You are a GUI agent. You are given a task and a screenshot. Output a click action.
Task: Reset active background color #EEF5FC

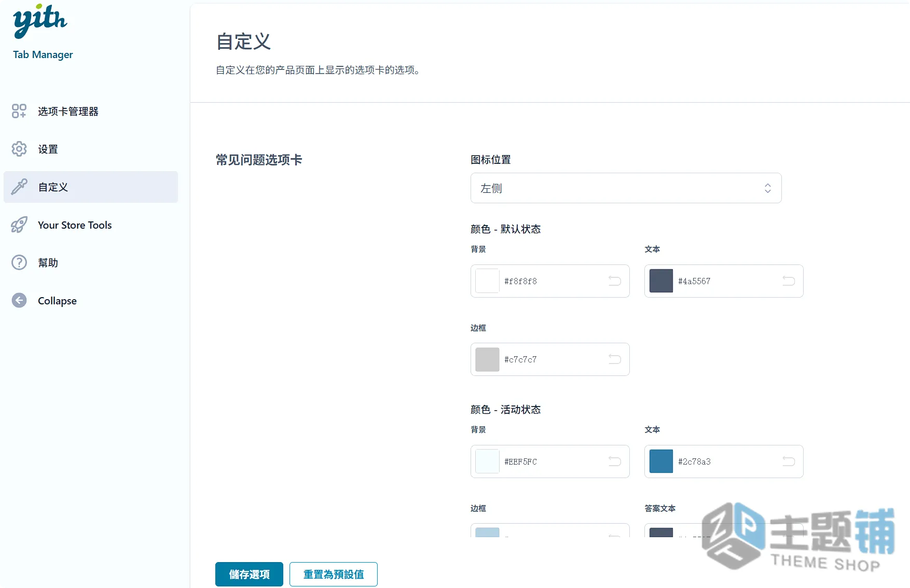coord(615,461)
